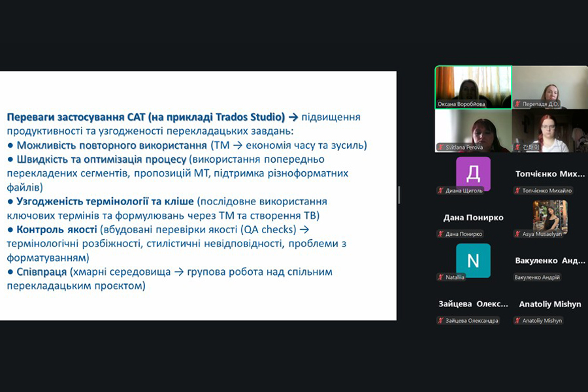Click the muted mic icon in Топчієнко Михайло's small label
The image size is (588, 392).
[x=517, y=191]
